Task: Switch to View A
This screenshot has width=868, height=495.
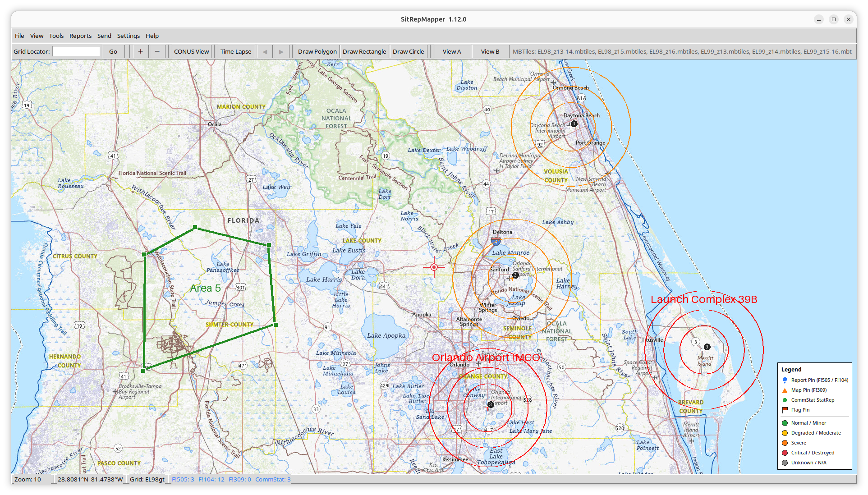Action: (x=452, y=51)
